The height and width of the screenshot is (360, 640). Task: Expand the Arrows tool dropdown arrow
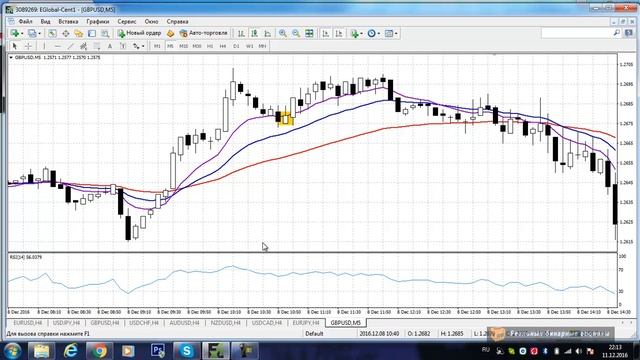coord(143,47)
